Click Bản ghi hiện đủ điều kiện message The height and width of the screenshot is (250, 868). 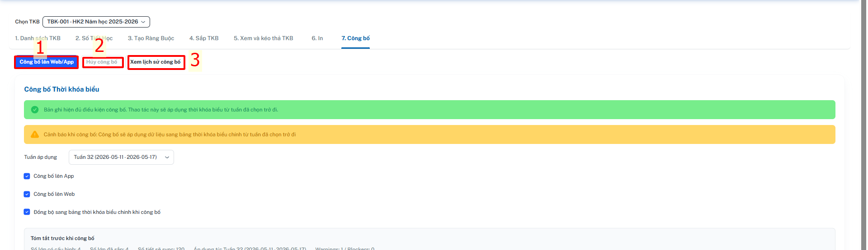point(161,110)
